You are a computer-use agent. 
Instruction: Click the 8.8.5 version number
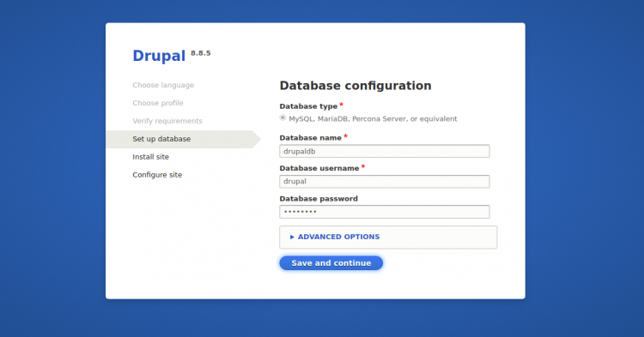pos(201,53)
